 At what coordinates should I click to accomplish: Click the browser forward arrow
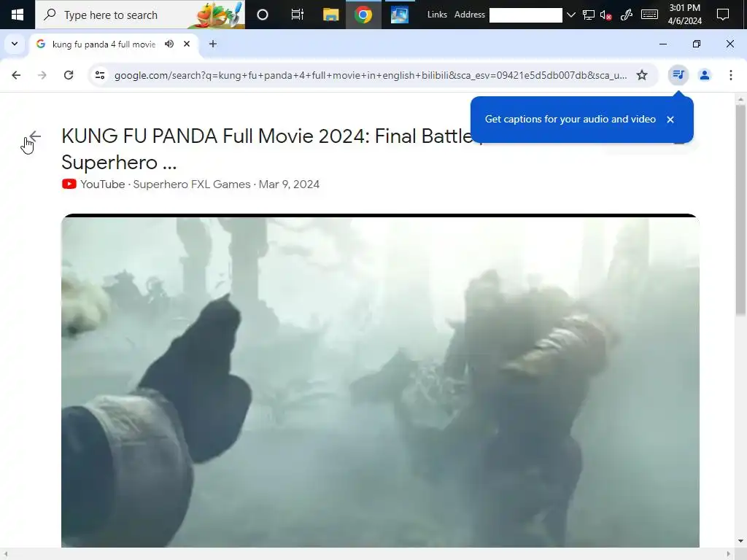(42, 75)
